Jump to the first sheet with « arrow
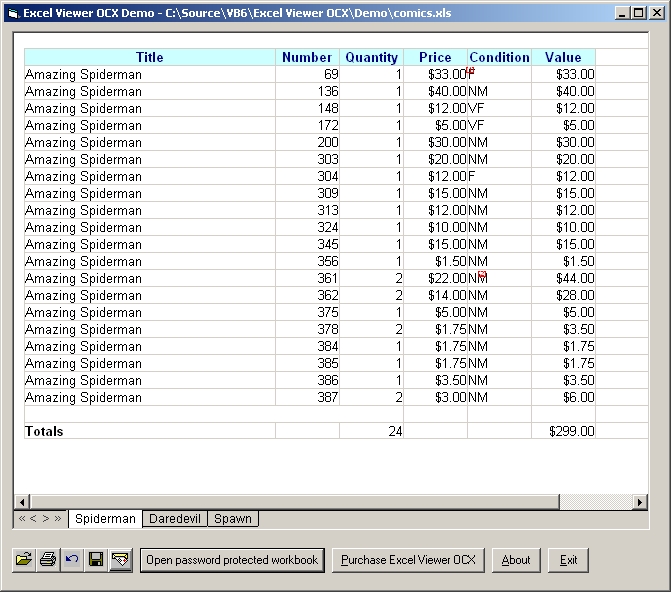 click(22, 518)
